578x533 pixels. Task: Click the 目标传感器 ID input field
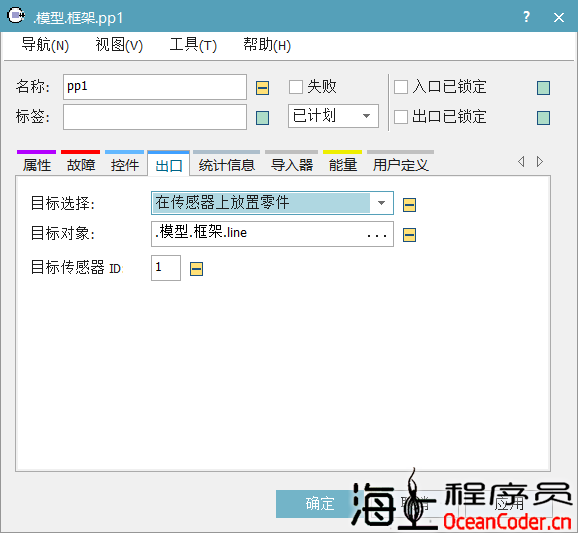pyautogui.click(x=166, y=268)
